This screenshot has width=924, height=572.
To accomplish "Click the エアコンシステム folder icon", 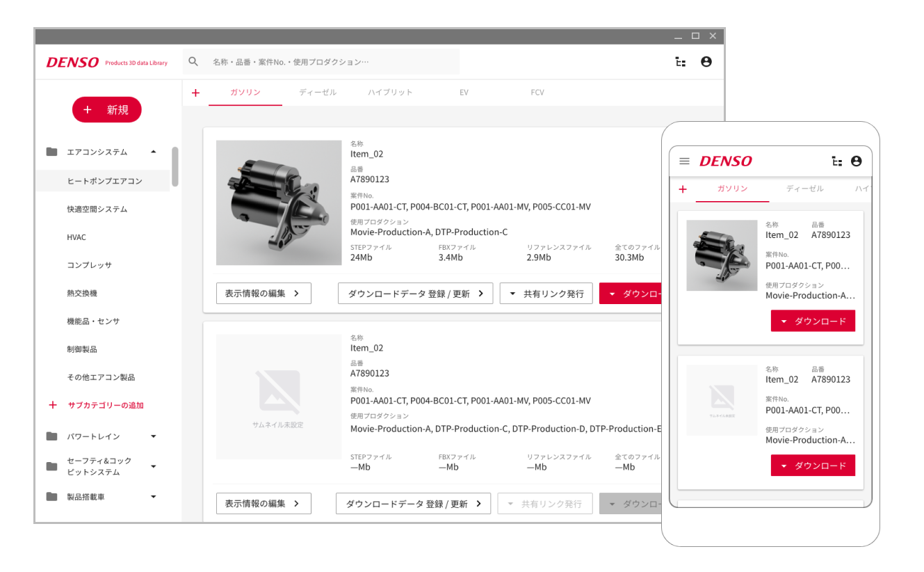I will 51,152.
